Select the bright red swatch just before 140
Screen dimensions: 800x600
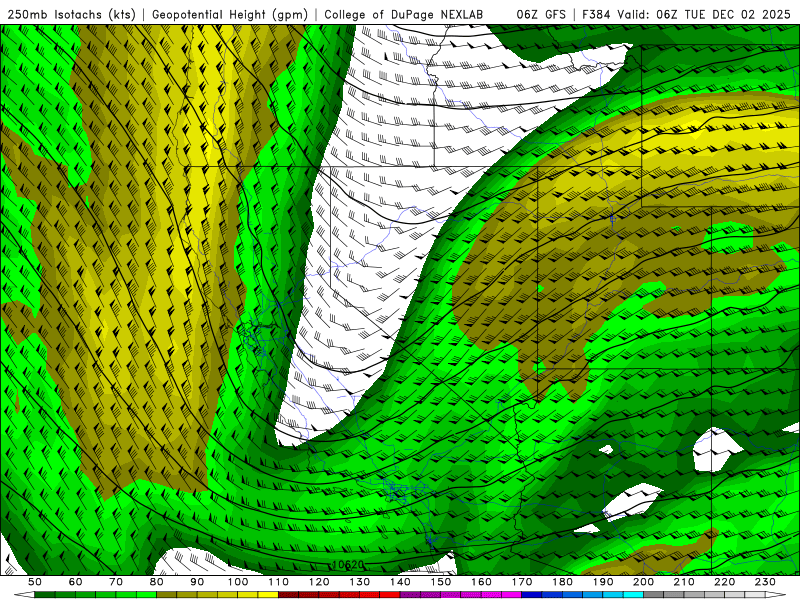[x=390, y=595]
